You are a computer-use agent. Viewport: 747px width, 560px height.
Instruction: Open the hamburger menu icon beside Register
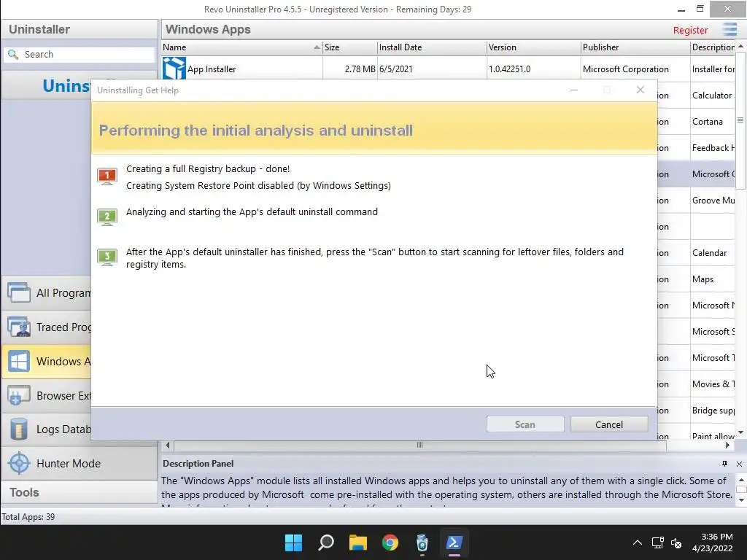729,29
